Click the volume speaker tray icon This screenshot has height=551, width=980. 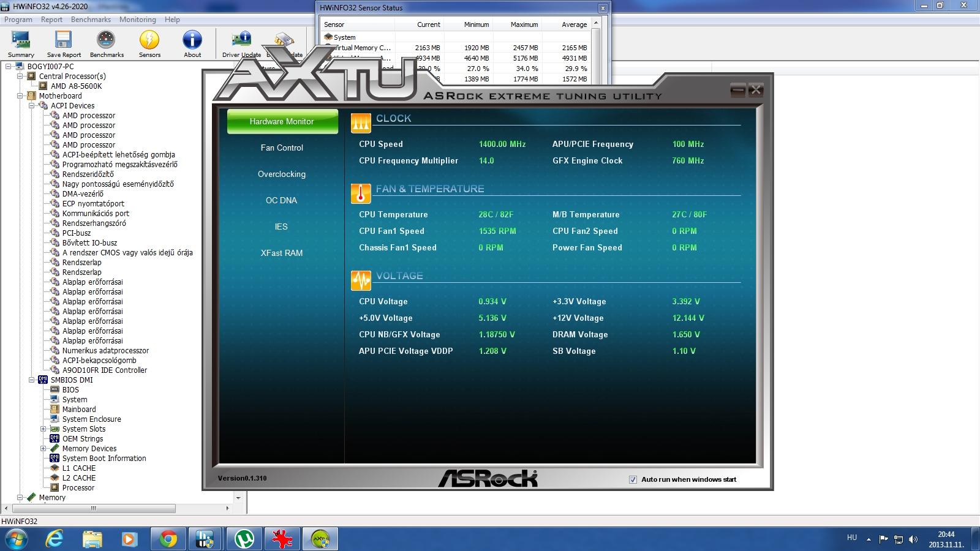click(x=913, y=539)
